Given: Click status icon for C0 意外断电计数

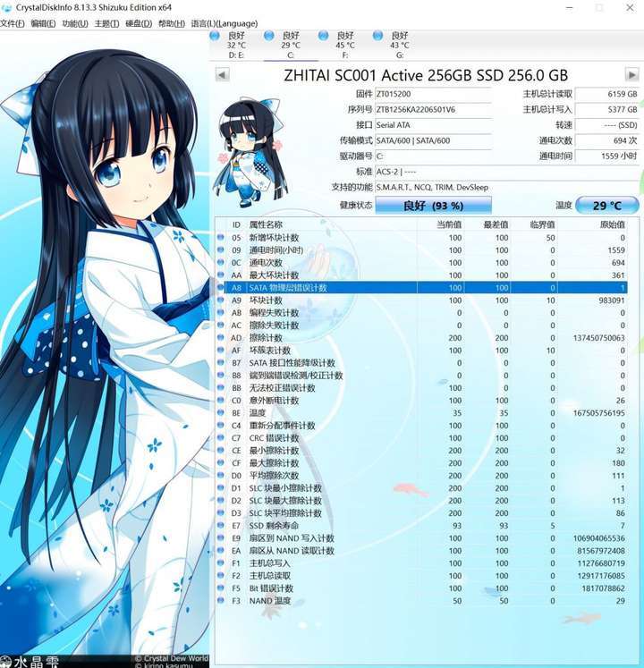Looking at the screenshot, I should pos(221,400).
